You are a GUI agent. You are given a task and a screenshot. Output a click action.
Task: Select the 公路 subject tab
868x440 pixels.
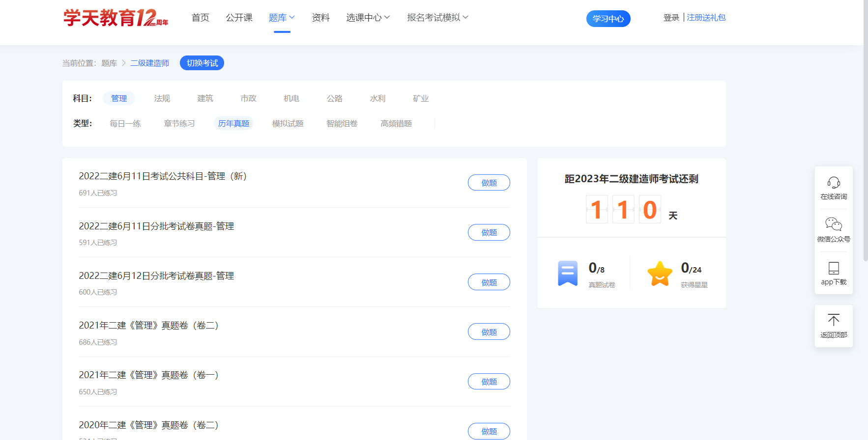click(x=335, y=98)
